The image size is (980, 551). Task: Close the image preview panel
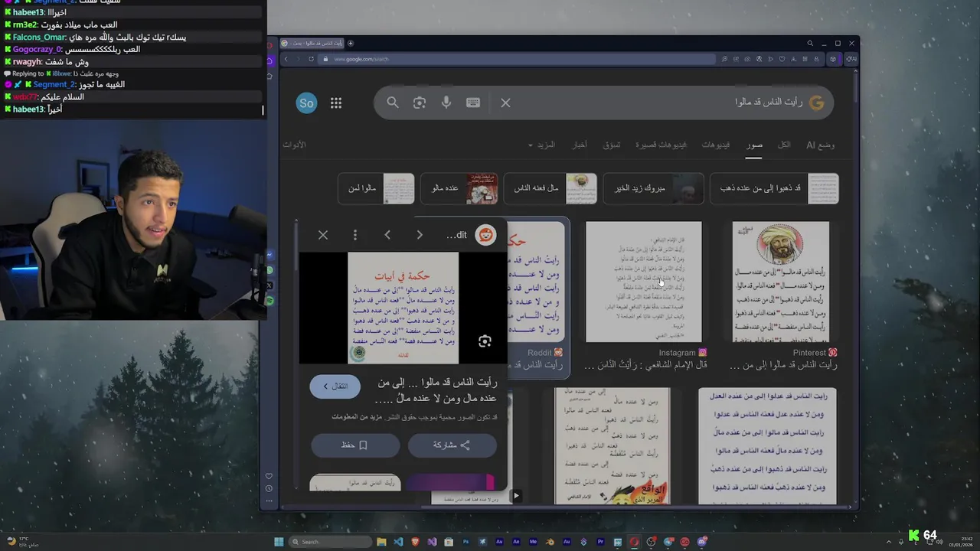coord(323,235)
